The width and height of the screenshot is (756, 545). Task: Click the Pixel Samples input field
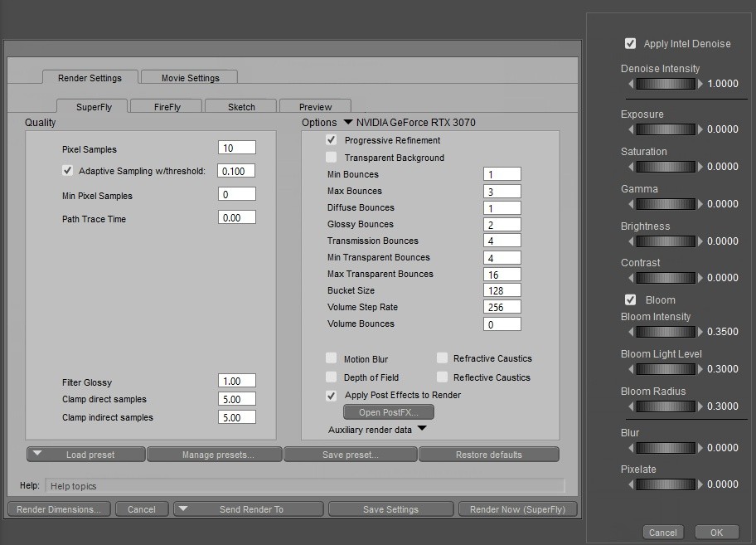tap(236, 148)
